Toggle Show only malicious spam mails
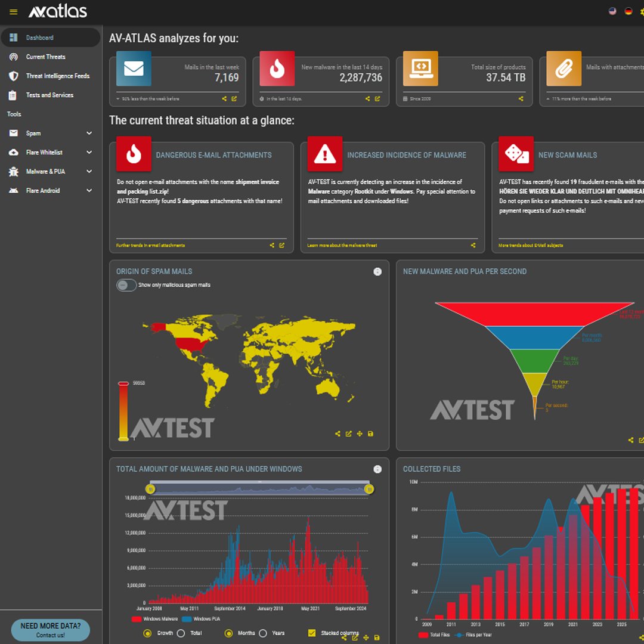 pos(126,285)
